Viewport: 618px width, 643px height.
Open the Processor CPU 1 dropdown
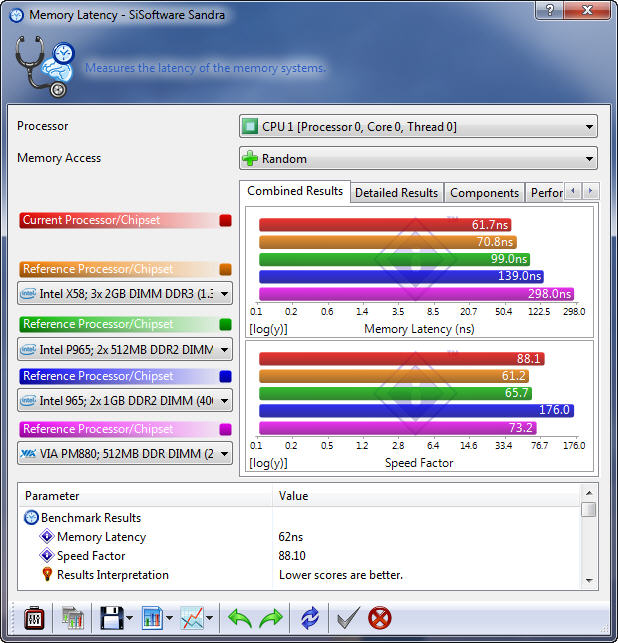tap(418, 126)
